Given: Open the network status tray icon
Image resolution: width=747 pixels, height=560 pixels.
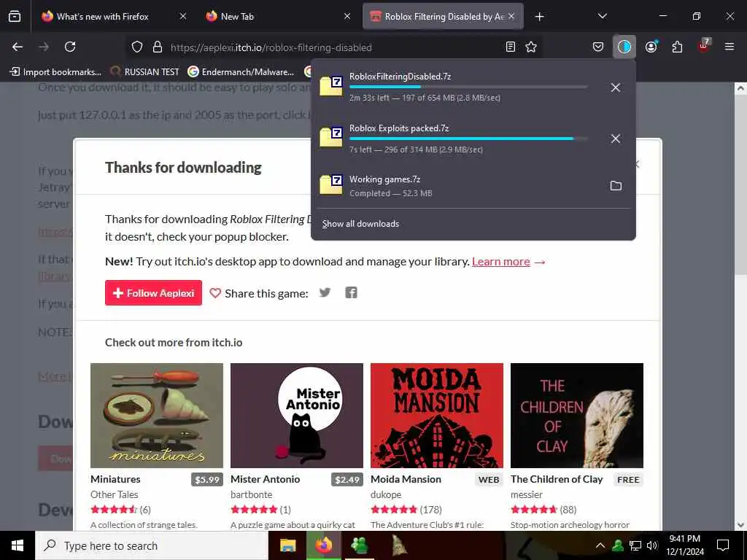Looking at the screenshot, I should (x=635, y=545).
